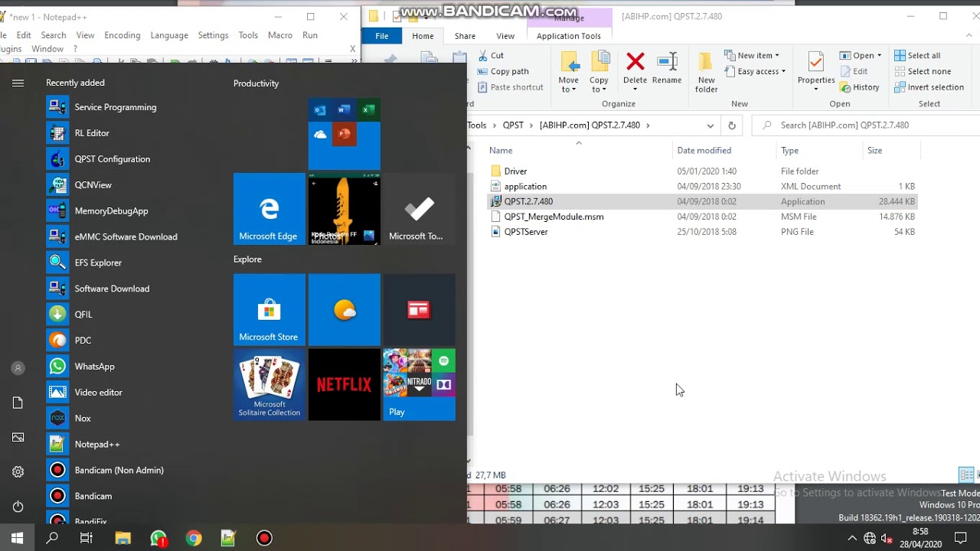Open Service Programming from Start menu
Image resolution: width=980 pixels, height=551 pixels.
click(x=115, y=107)
